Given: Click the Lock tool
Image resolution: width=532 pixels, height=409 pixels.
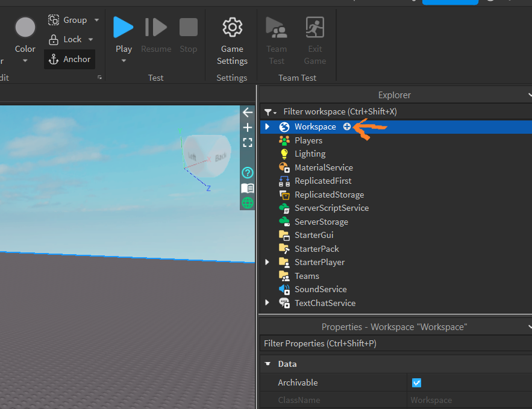Looking at the screenshot, I should [65, 39].
